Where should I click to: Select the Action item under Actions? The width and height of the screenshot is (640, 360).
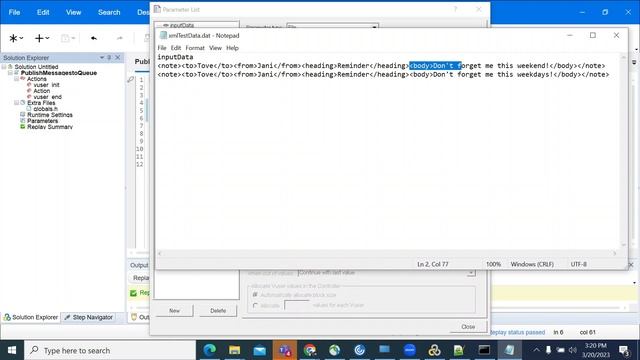42,91
